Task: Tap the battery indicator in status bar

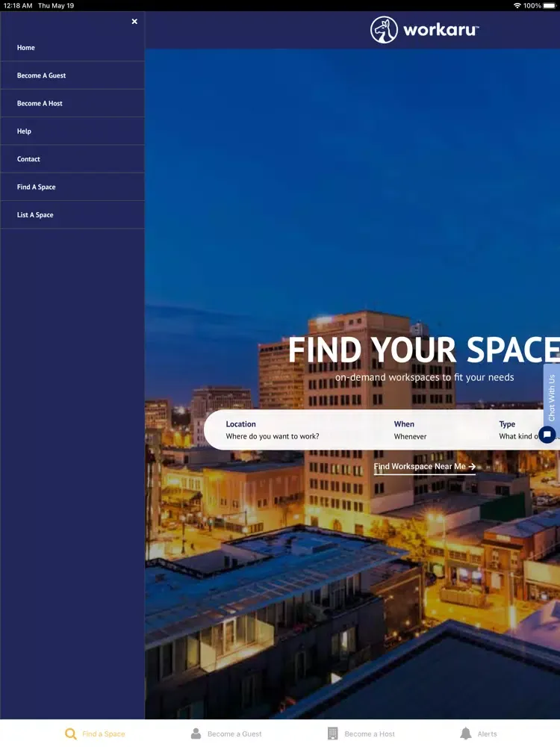Action: (x=550, y=6)
